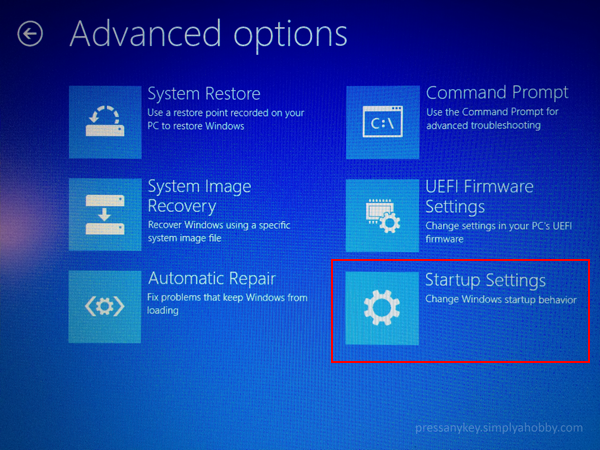Click 'Change Windows startup behavior' description
This screenshot has width=600, height=450.
pyautogui.click(x=501, y=299)
